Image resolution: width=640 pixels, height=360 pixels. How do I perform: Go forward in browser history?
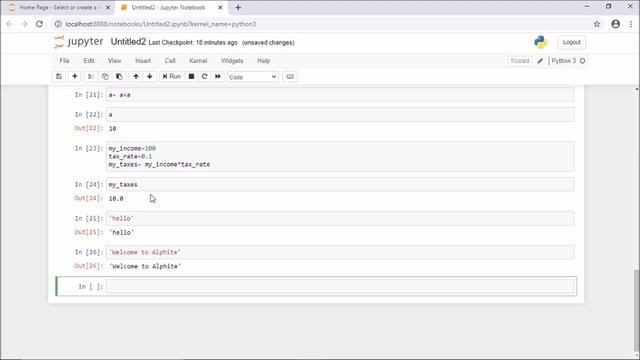tap(24, 24)
